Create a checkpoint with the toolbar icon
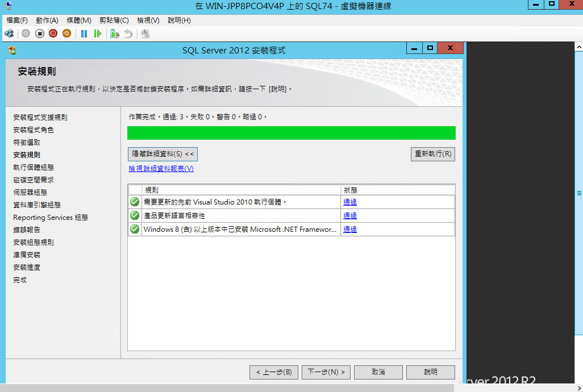This screenshot has height=392, width=583. click(x=115, y=34)
